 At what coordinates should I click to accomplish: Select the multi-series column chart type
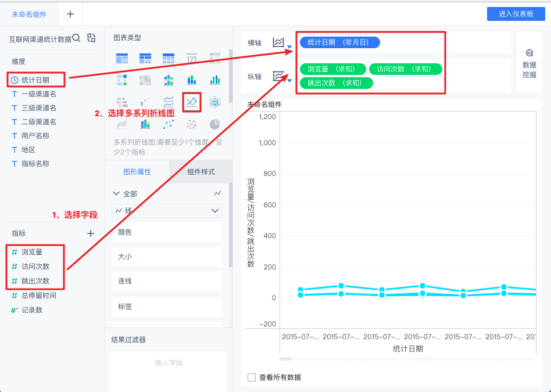(x=214, y=80)
